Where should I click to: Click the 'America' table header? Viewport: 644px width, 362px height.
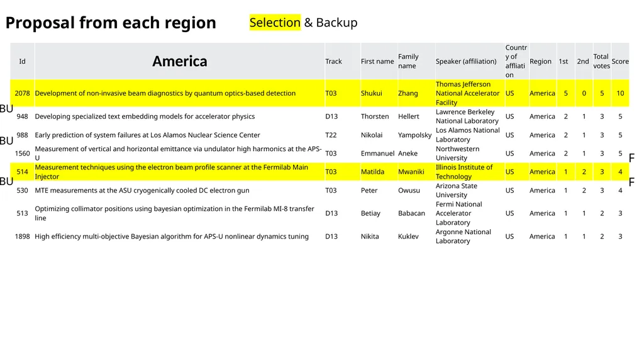click(179, 61)
